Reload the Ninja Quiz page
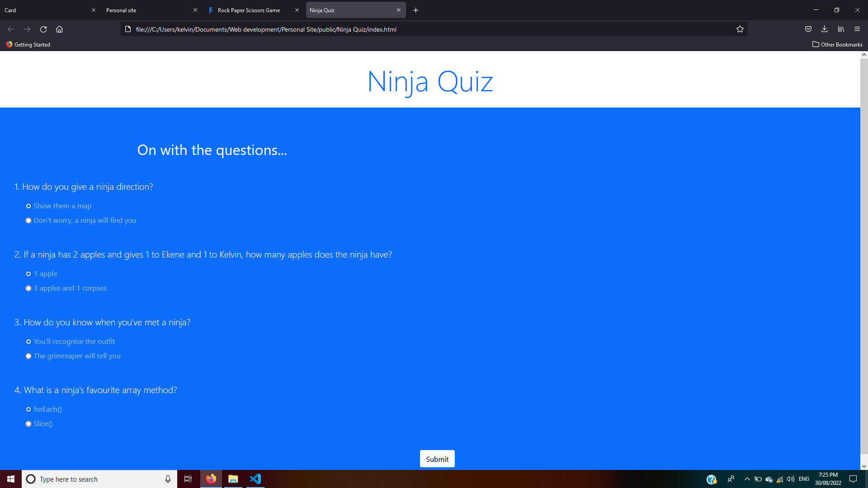 (x=43, y=29)
